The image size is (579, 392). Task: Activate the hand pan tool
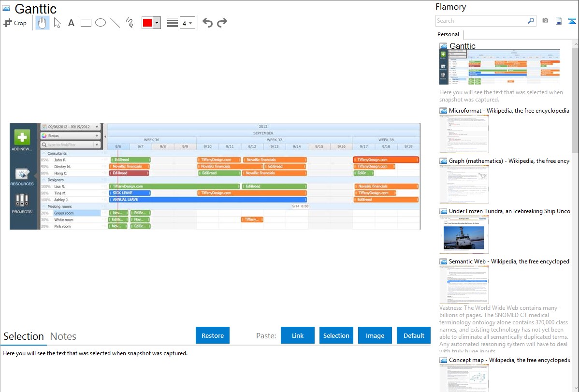(x=43, y=23)
